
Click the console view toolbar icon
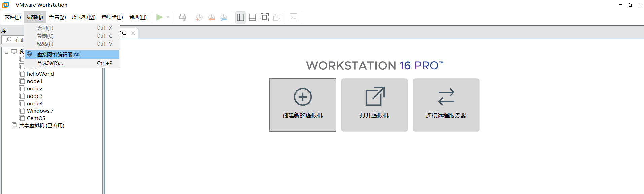pyautogui.click(x=293, y=17)
